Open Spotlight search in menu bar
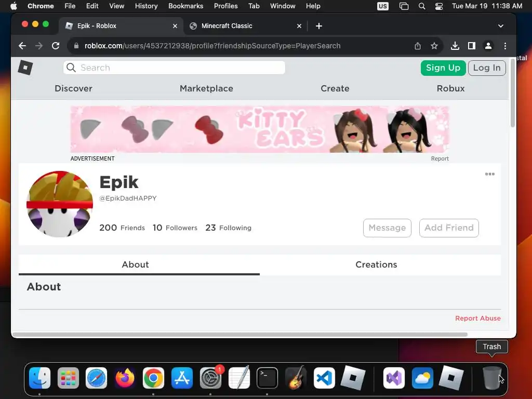The width and height of the screenshot is (532, 399). pos(422,6)
